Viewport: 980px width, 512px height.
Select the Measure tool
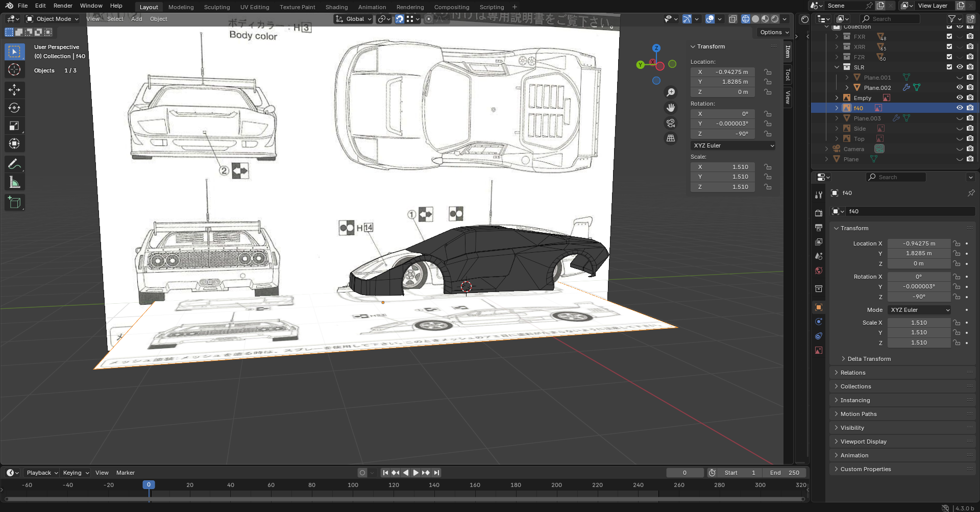(x=14, y=182)
